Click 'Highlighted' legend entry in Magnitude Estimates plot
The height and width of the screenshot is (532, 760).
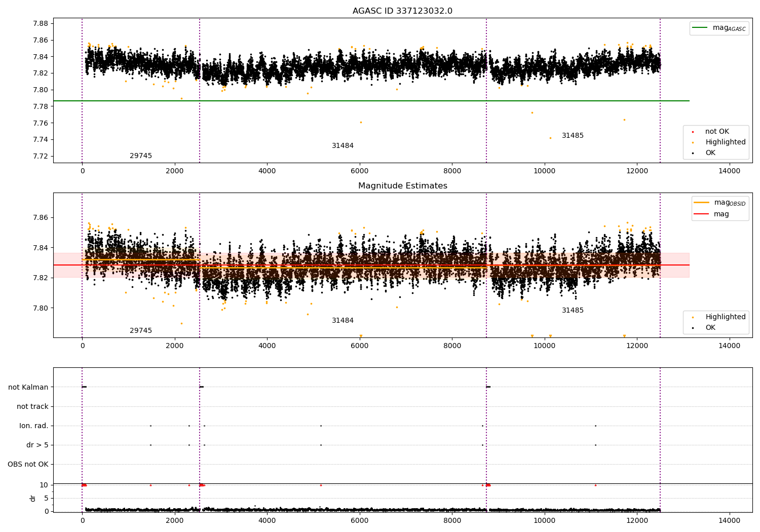[725, 317]
